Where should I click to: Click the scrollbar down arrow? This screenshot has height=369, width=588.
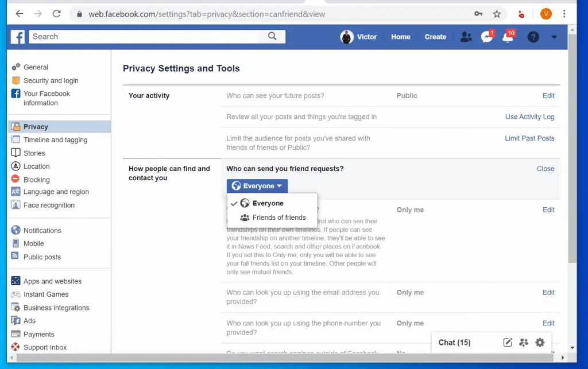click(x=572, y=348)
